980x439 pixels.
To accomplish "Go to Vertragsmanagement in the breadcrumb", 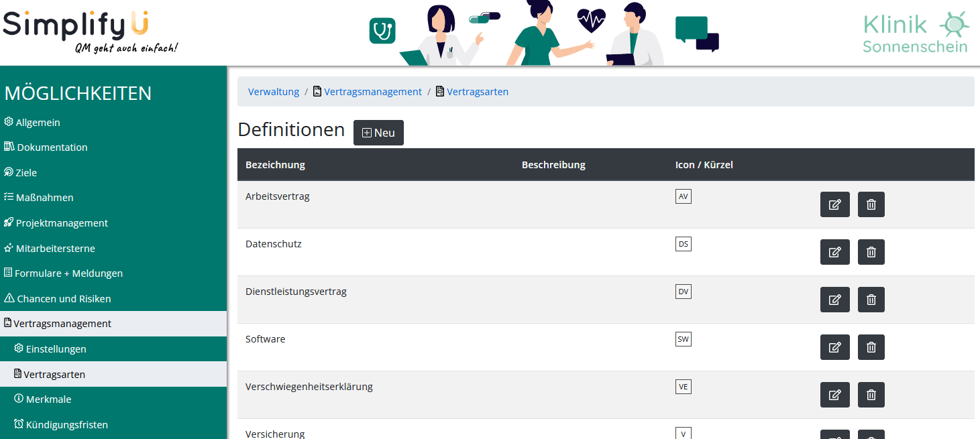I will [x=368, y=92].
